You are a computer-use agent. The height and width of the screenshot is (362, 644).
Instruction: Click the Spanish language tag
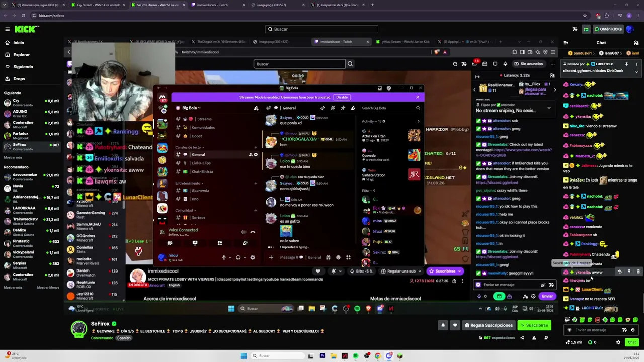point(124,338)
